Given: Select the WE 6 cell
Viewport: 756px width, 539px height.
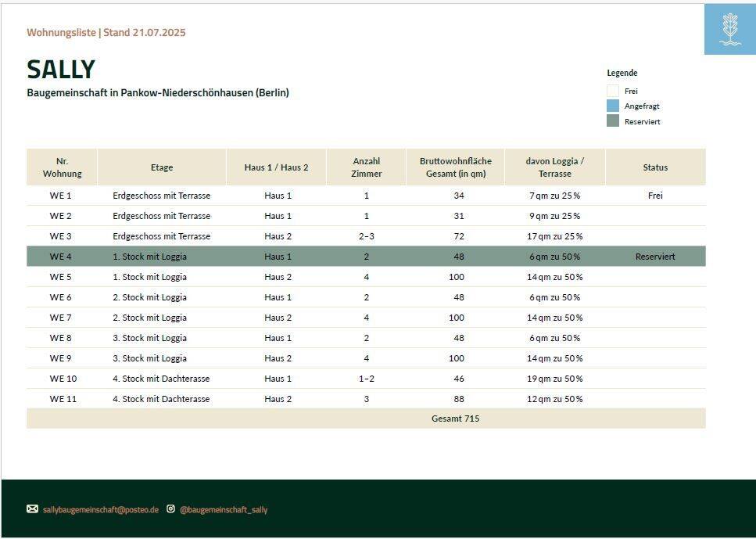Looking at the screenshot, I should click(60, 297).
